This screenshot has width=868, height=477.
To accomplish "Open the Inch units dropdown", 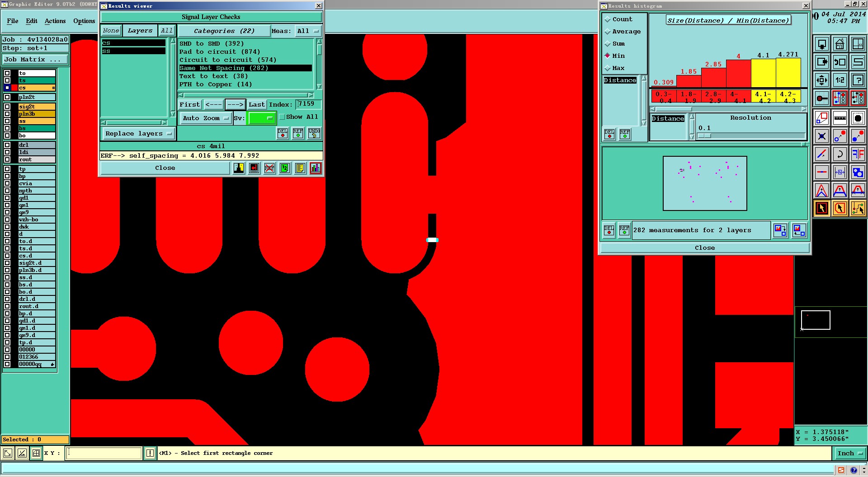I will click(x=850, y=453).
